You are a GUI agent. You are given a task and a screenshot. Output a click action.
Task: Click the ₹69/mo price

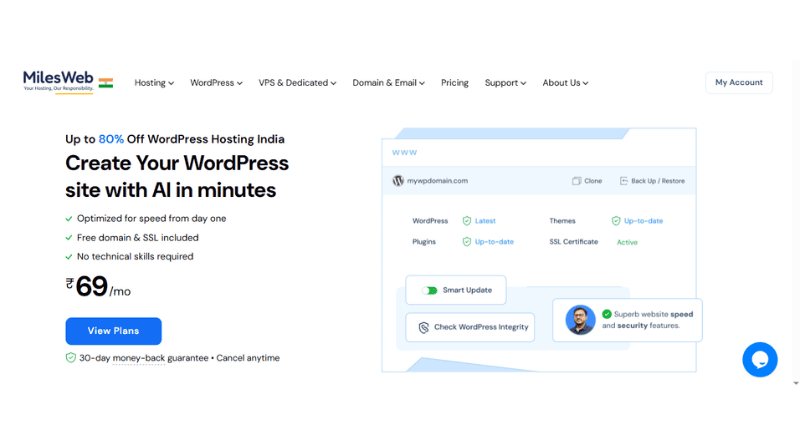98,286
